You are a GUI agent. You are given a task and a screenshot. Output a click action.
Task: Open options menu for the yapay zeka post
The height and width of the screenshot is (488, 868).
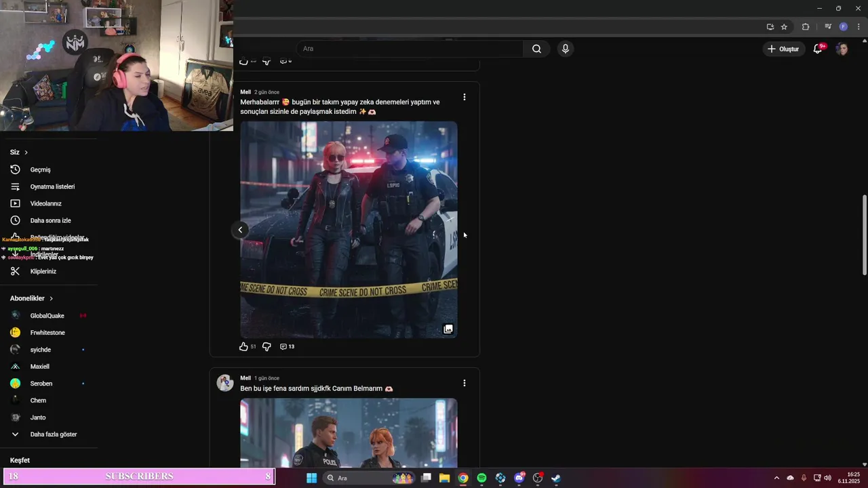click(464, 97)
